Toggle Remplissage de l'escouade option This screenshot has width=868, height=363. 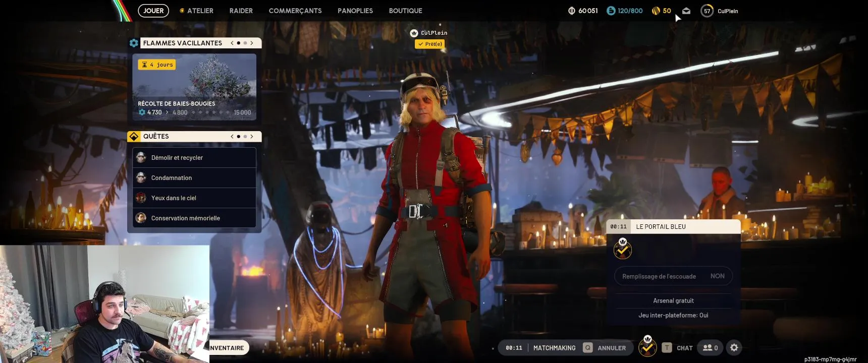(673, 276)
